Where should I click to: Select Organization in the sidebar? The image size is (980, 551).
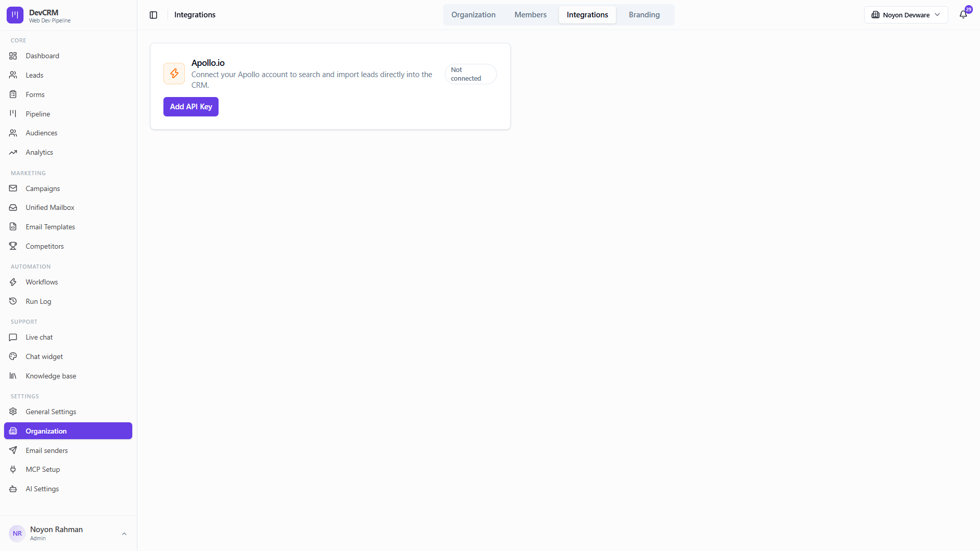pos(68,431)
